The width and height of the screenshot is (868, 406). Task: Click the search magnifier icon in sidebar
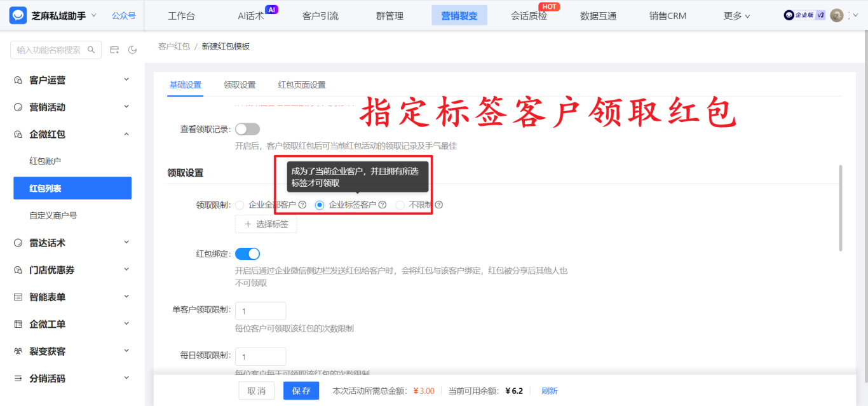click(x=91, y=50)
